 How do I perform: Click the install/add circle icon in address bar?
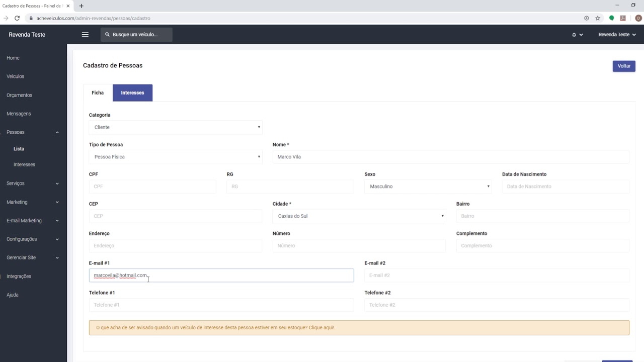point(587,18)
